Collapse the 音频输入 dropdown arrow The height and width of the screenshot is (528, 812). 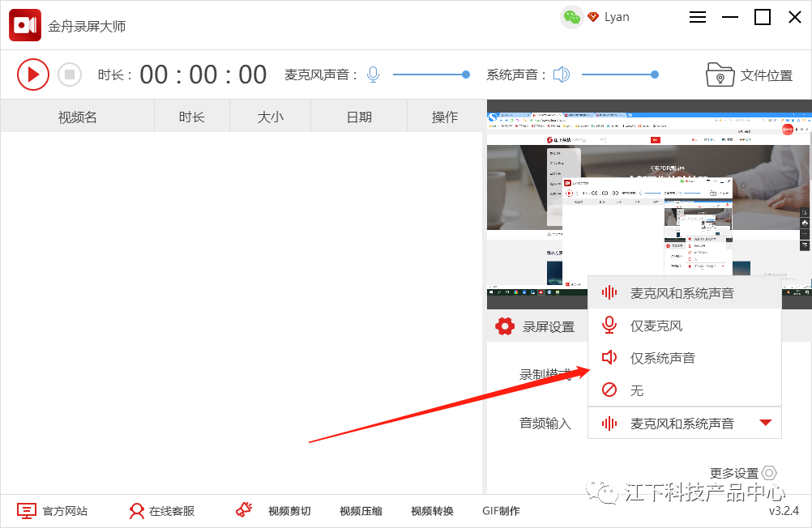point(765,423)
